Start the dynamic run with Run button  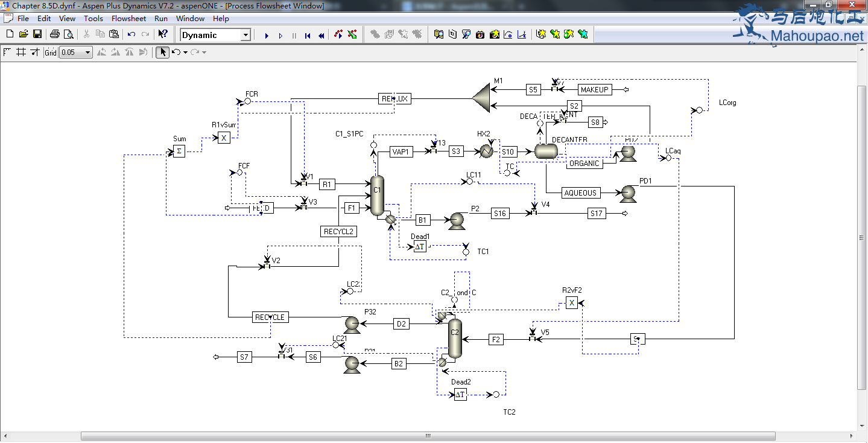[267, 36]
